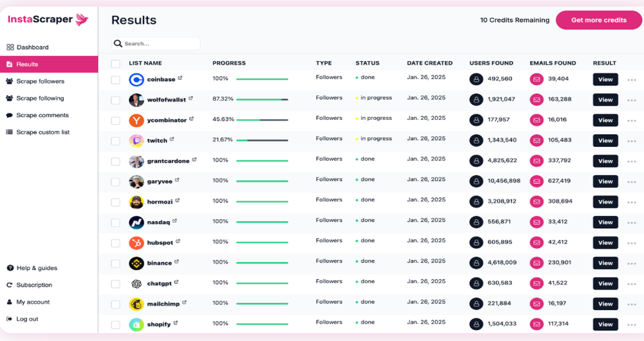Check the wolfofwallst row checkbox
The image size is (644, 341).
(x=116, y=100)
